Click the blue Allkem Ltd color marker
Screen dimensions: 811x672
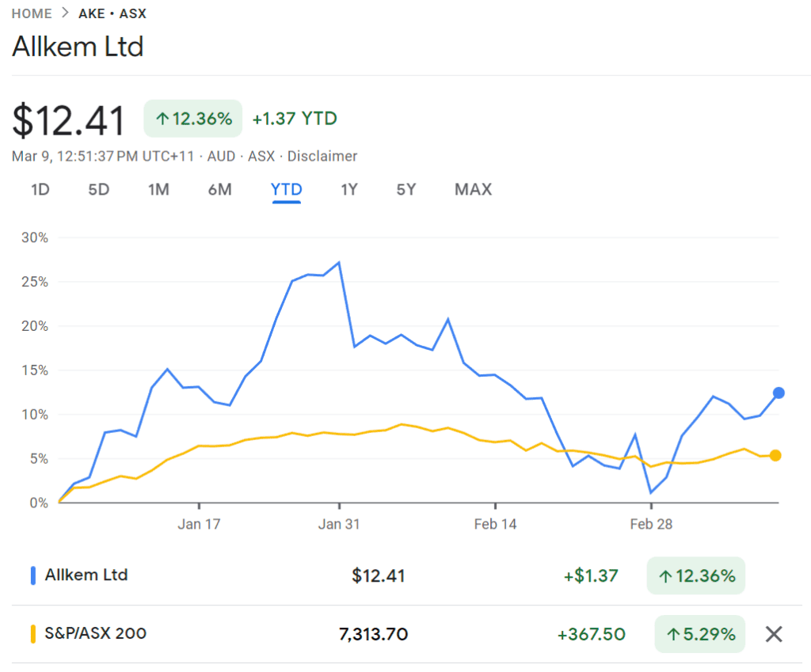(33, 575)
